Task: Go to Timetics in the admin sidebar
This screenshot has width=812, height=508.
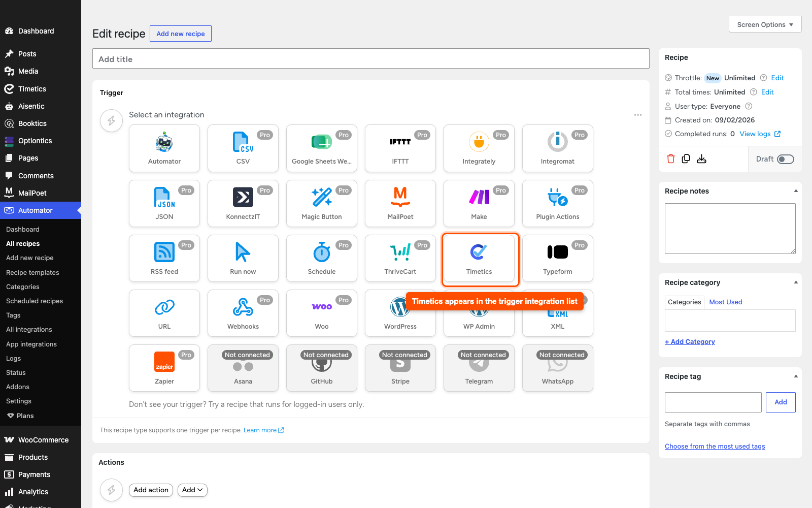Action: click(32, 89)
